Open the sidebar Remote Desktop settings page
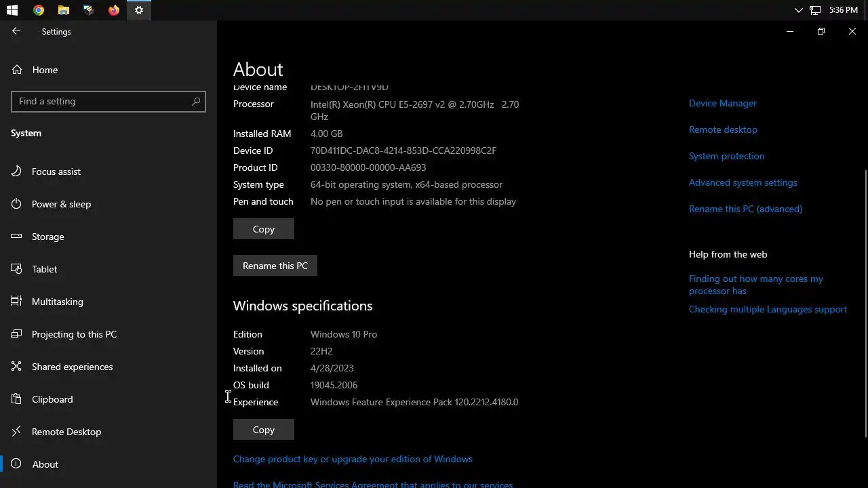This screenshot has width=868, height=488. pos(108,432)
